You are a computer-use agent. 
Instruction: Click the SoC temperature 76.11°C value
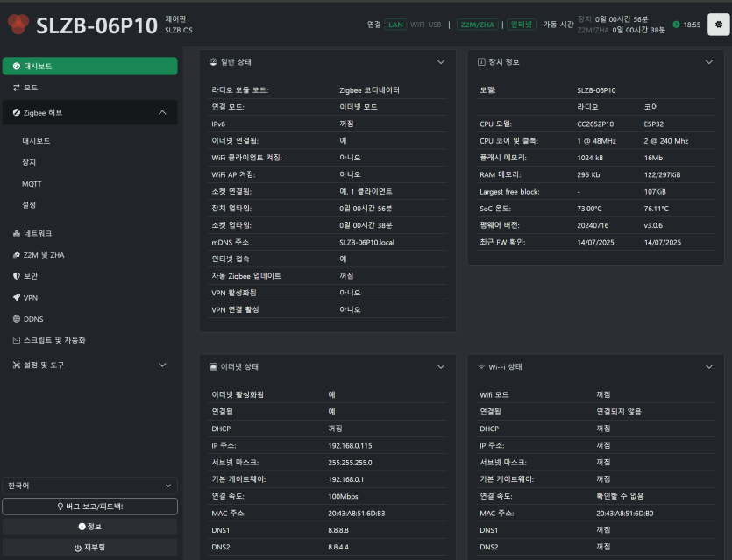(x=656, y=209)
